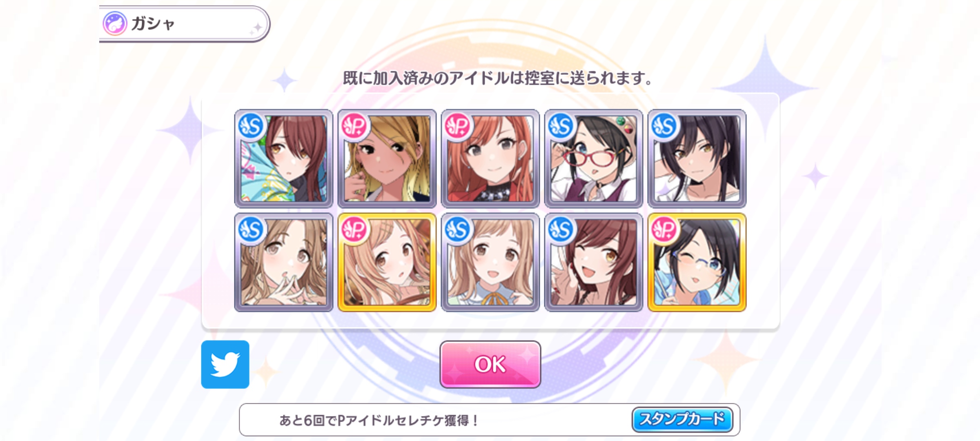The image size is (980, 441).
Task: Click the ガシャ header moon icon
Action: [x=115, y=23]
